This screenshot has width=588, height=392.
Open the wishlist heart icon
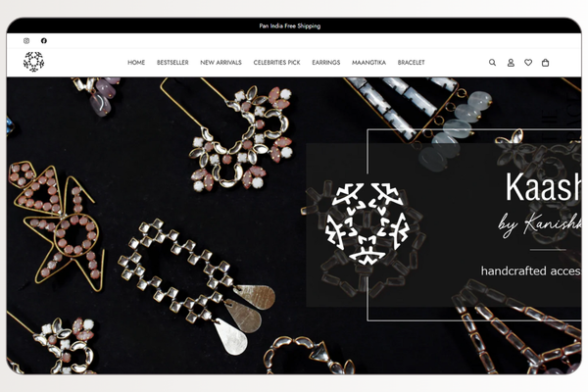tap(528, 63)
